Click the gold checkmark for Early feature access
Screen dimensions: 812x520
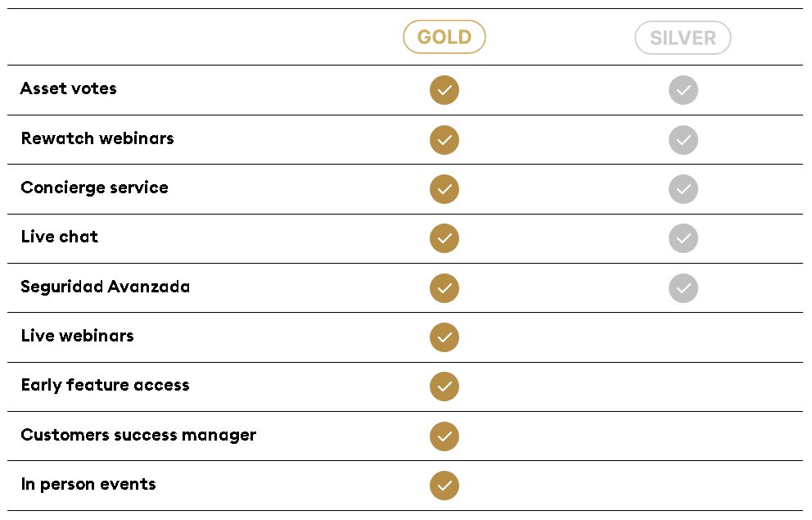coord(444,387)
